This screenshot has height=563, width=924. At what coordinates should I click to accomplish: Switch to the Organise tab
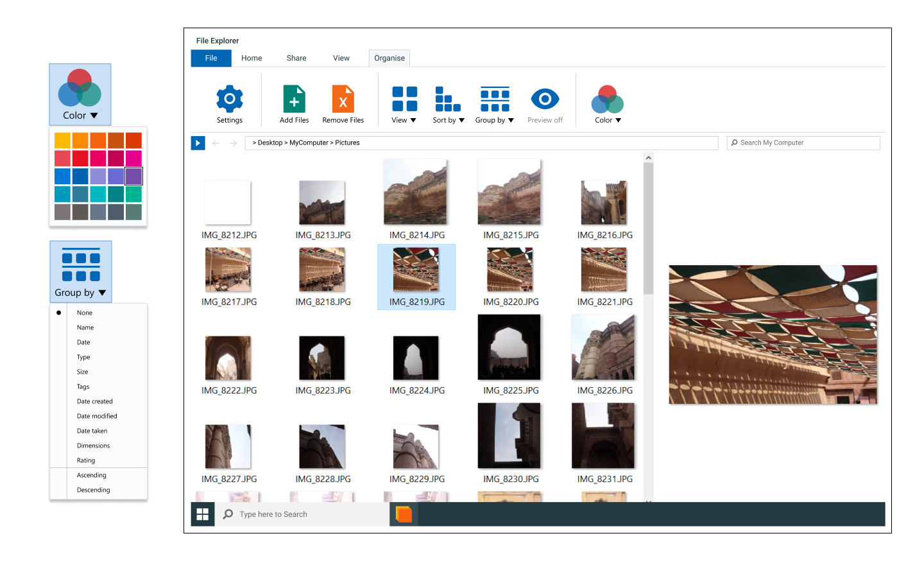[x=389, y=58]
